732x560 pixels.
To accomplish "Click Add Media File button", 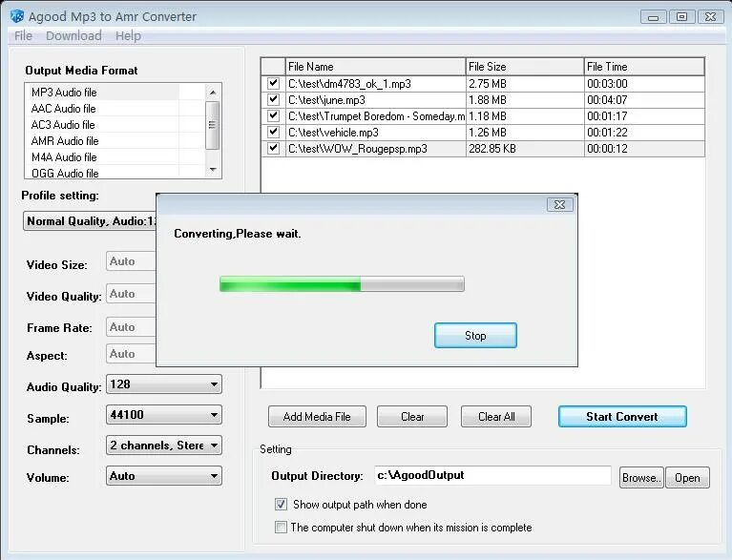I will [x=317, y=416].
